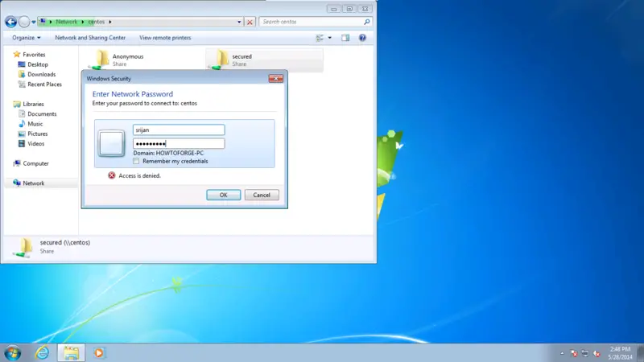644x362 pixels.
Task: Maximize the Explorer window
Action: point(349,9)
